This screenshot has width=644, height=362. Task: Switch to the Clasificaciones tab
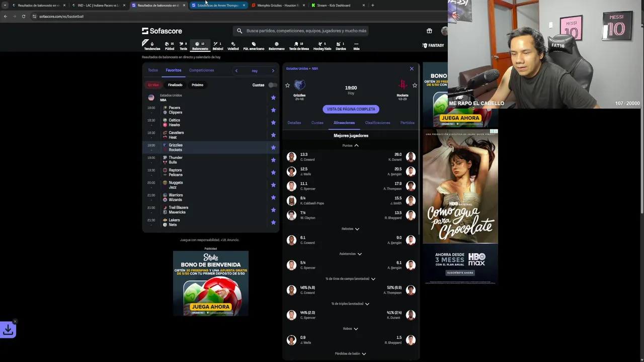377,123
